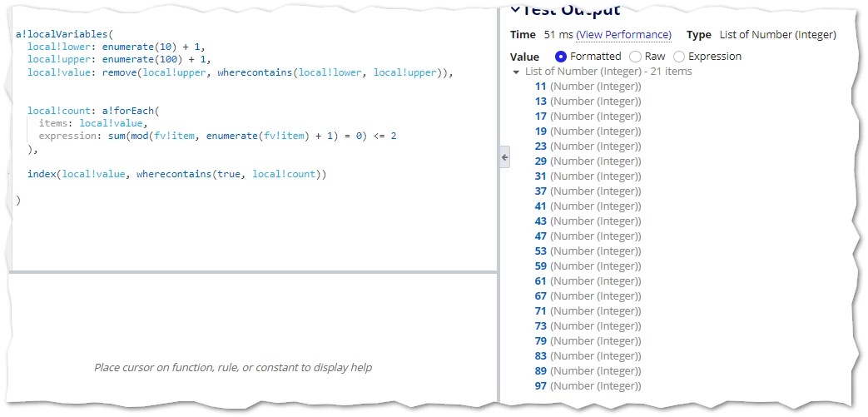Click the value 37 in the output list

tap(540, 191)
